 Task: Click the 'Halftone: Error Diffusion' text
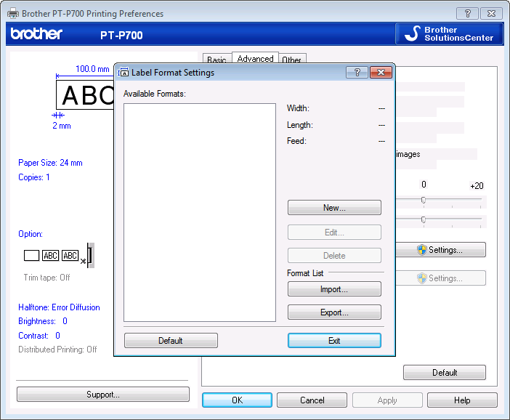click(59, 307)
